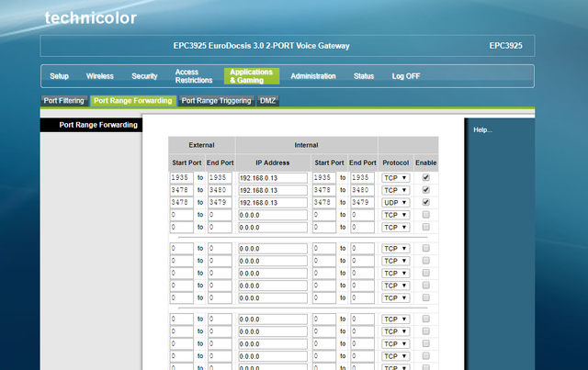Click the IP Address column header
The image size is (588, 370).
(273, 163)
